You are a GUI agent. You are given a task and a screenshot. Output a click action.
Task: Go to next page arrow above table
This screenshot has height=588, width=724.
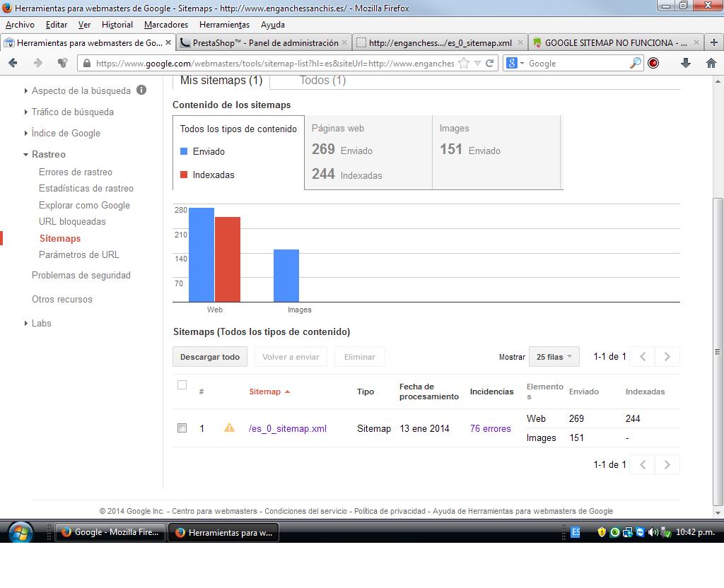[x=667, y=357]
